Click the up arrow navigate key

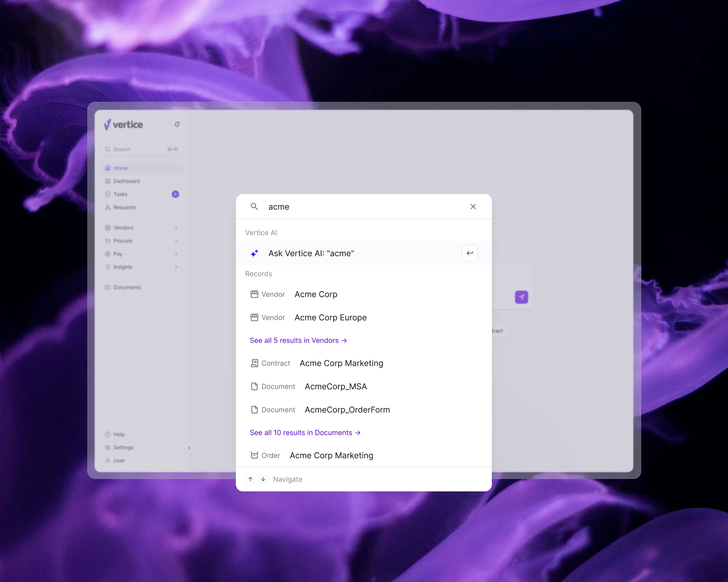[x=250, y=479]
